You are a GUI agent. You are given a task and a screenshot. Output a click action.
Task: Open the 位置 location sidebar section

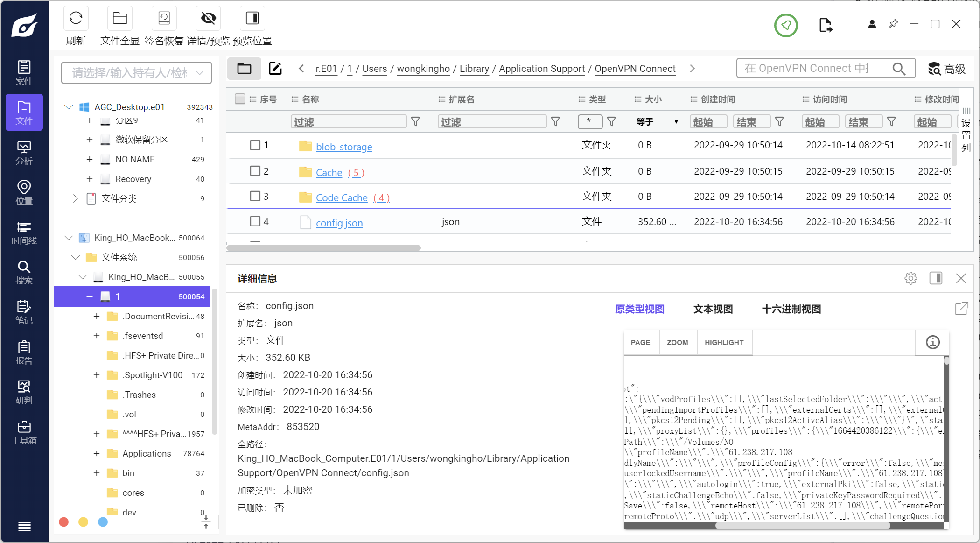[24, 192]
